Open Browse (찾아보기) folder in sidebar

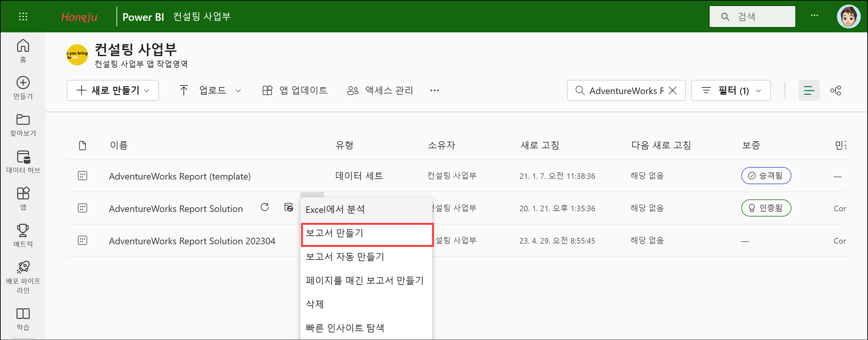[23, 125]
